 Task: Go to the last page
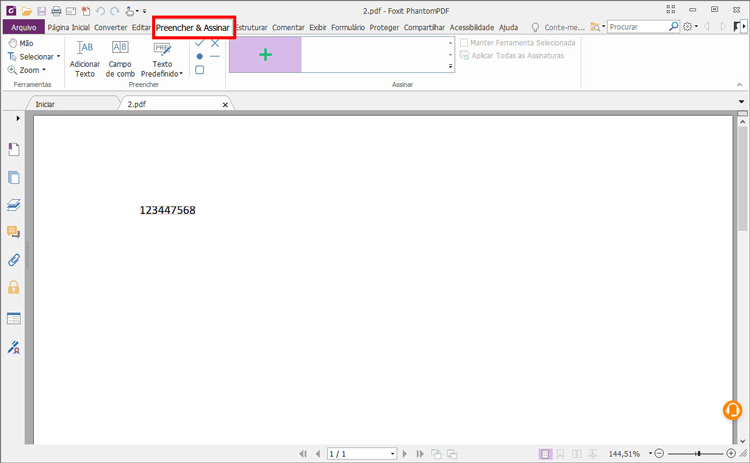(420, 453)
